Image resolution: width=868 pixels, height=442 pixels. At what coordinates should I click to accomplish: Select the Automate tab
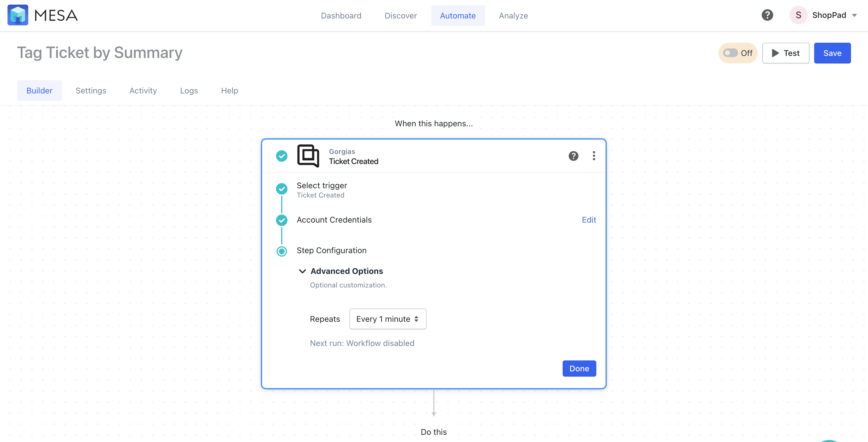point(458,16)
